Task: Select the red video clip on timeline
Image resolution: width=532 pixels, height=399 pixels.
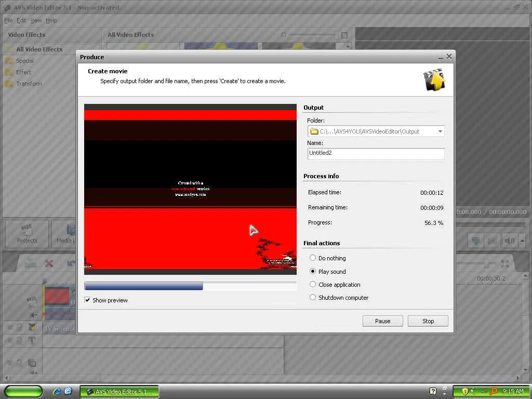Action: [x=57, y=296]
